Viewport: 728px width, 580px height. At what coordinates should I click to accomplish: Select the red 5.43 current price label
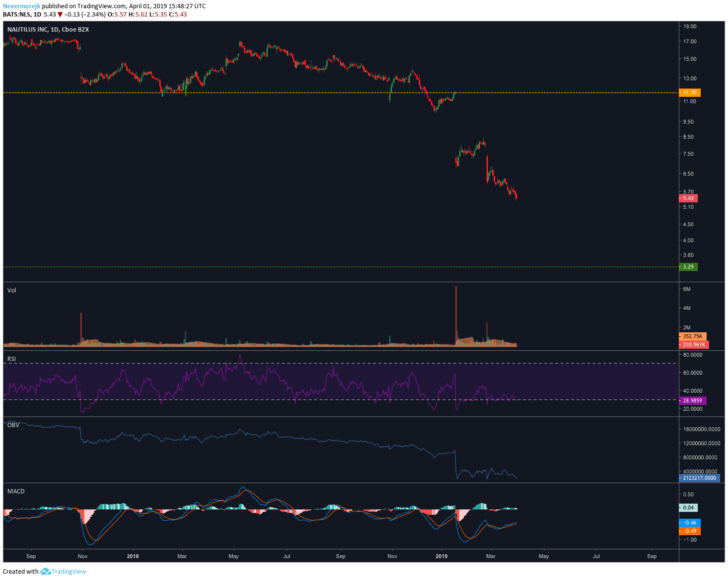tap(689, 198)
